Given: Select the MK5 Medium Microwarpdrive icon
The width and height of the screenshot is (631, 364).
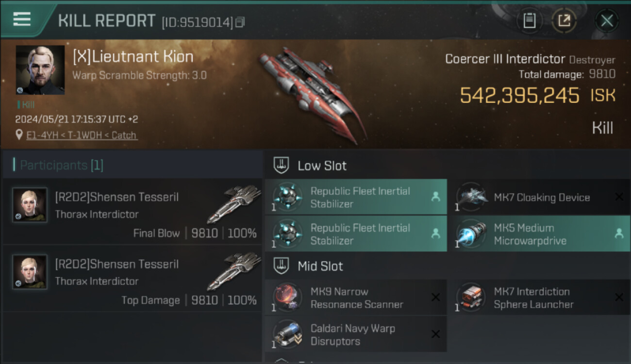Looking at the screenshot, I should click(470, 234).
